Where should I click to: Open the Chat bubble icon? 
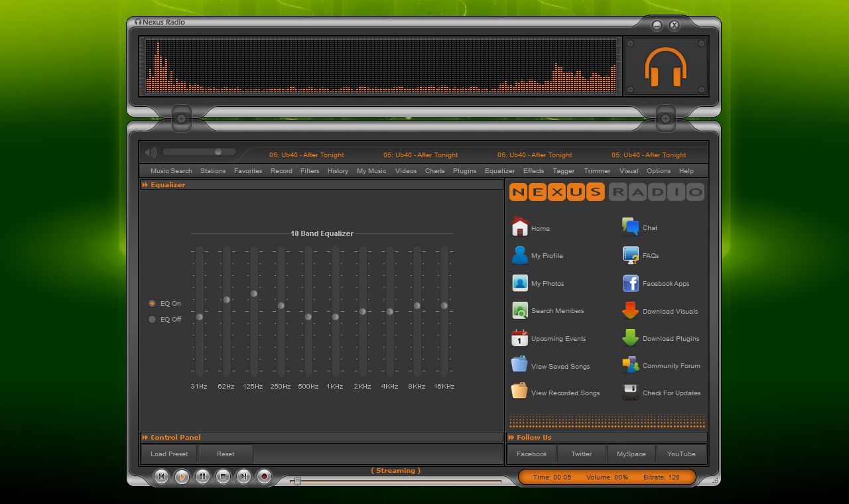tap(630, 227)
